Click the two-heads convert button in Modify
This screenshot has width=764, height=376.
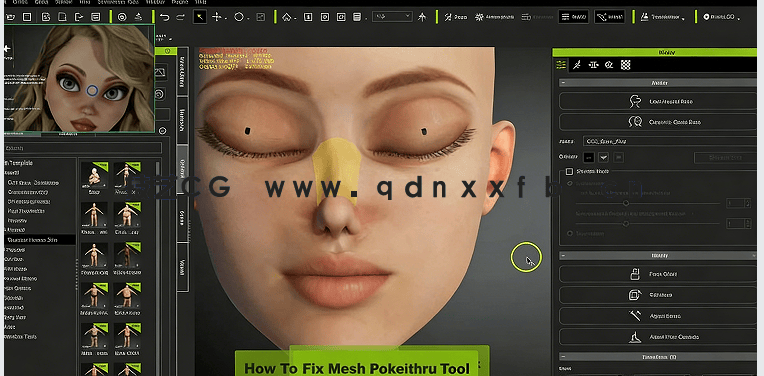(658, 122)
